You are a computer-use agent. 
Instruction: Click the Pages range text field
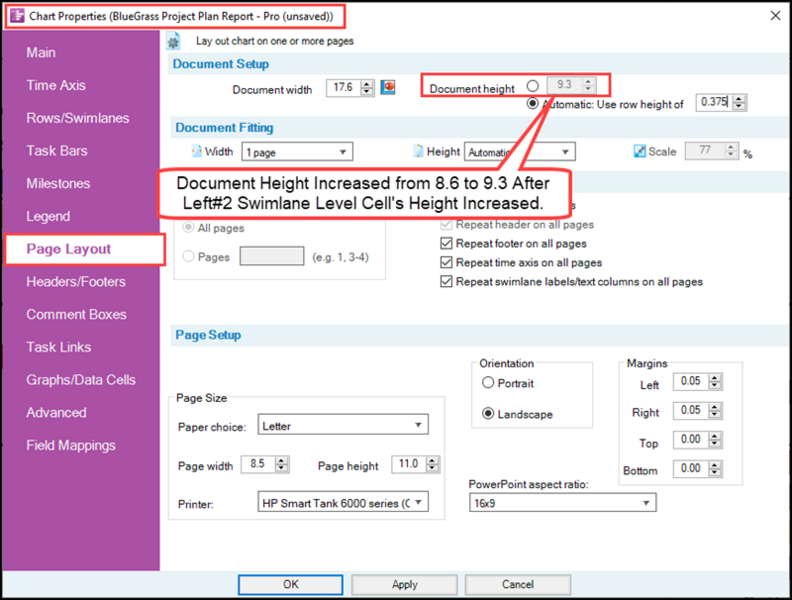tap(272, 256)
